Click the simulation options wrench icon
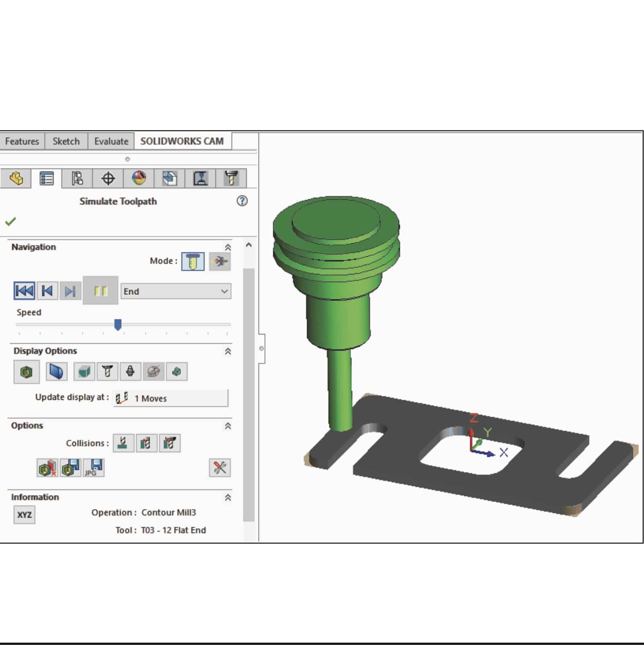 tap(220, 467)
